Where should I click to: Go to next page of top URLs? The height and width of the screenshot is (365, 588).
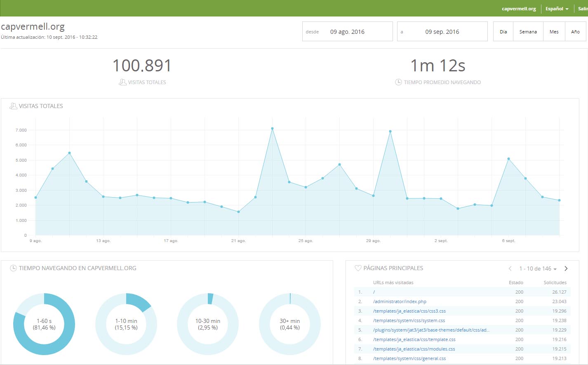click(566, 268)
